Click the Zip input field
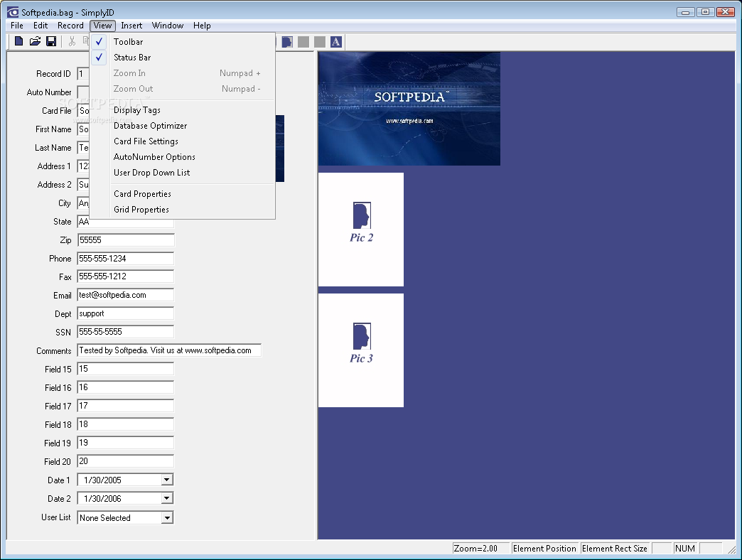 click(126, 239)
